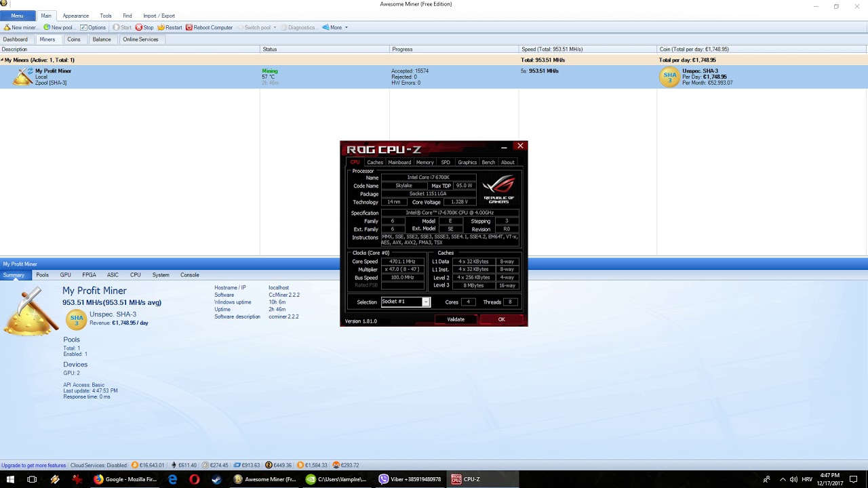Screen dimensions: 868x488
Task: Click the New miner toolbar icon
Action: [x=7, y=28]
